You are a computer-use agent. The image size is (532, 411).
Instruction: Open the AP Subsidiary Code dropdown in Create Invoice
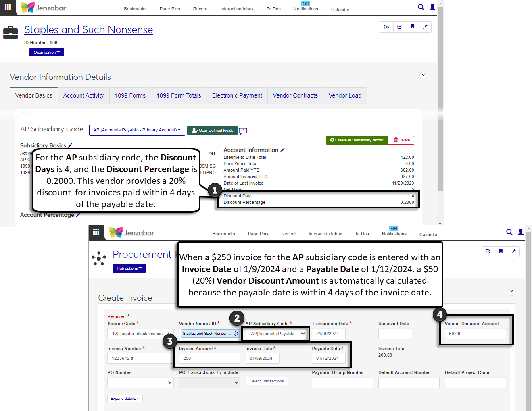click(x=276, y=334)
